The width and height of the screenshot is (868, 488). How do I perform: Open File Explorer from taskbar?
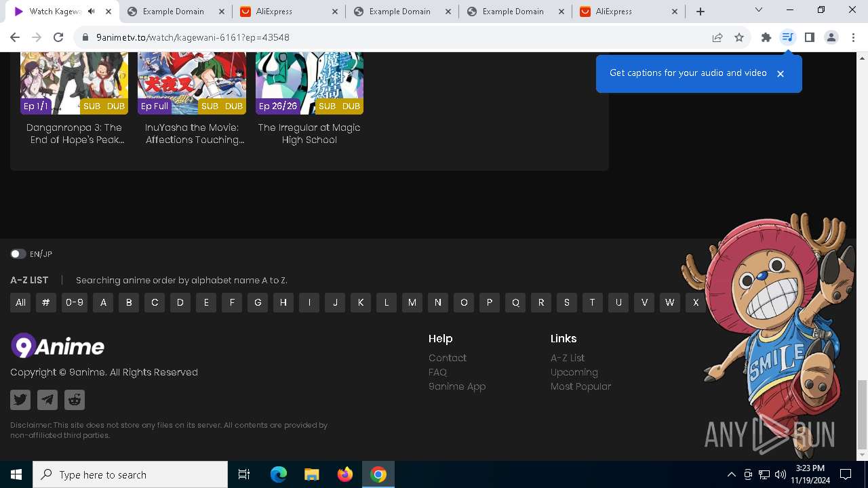point(312,474)
